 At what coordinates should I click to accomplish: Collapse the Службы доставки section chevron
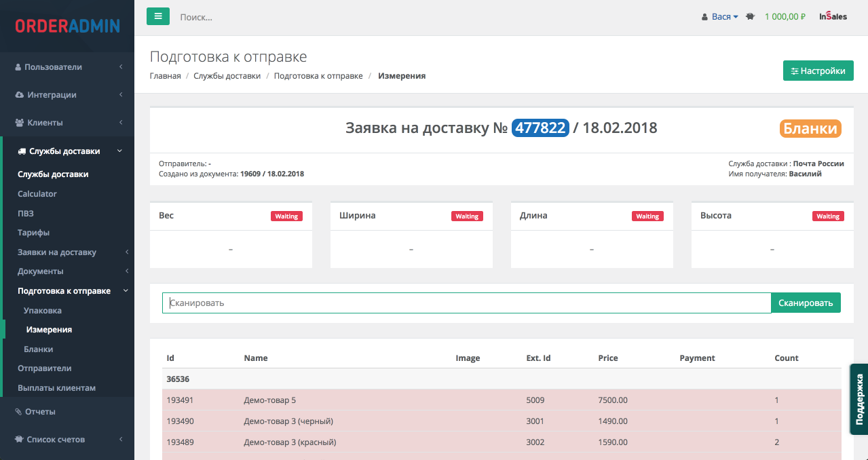(x=119, y=151)
